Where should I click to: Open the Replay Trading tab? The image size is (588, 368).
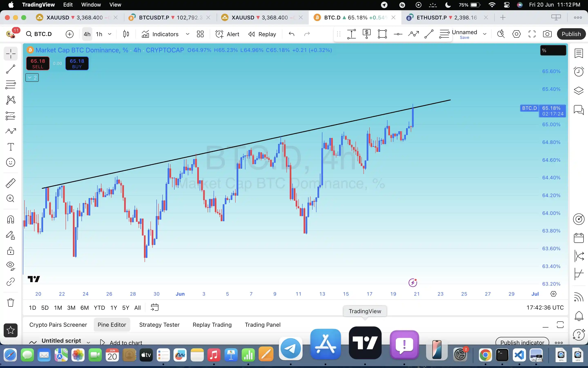click(212, 325)
